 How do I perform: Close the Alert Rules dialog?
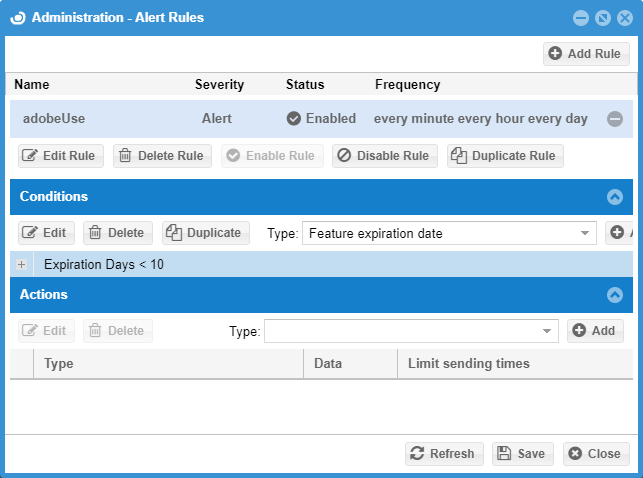(595, 454)
